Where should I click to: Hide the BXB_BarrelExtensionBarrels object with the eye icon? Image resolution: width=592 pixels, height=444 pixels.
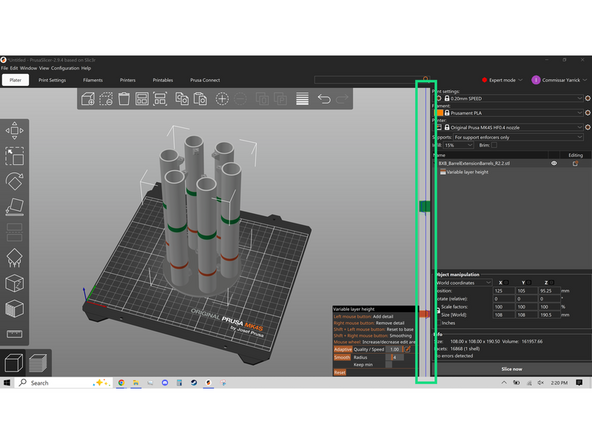(x=554, y=163)
